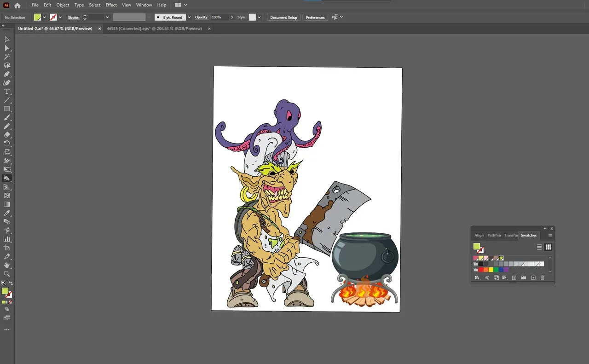The width and height of the screenshot is (589, 364).
Task: Activate the Hand tool
Action: coord(7,266)
